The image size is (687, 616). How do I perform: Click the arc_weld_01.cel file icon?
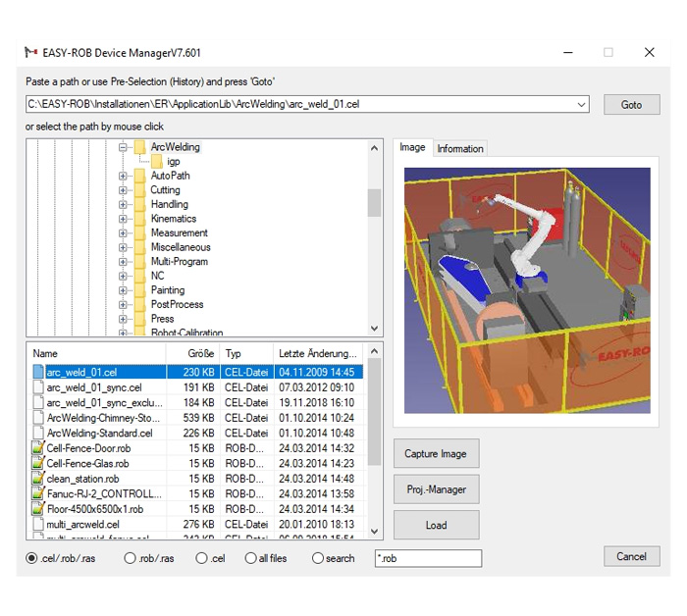38,373
